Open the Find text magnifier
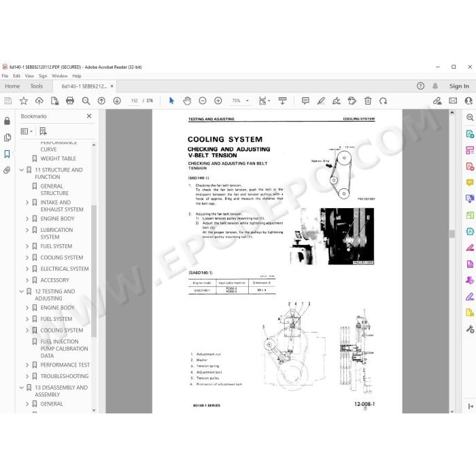 pyautogui.click(x=86, y=101)
